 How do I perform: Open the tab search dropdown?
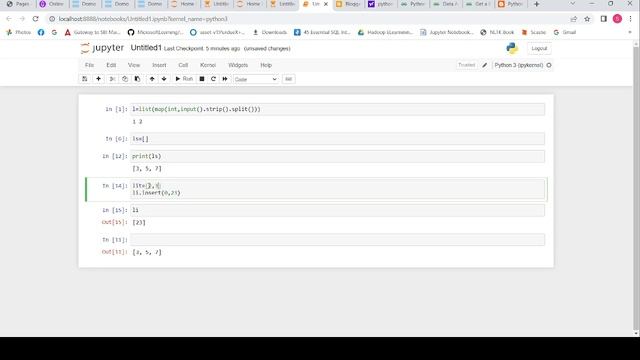click(x=572, y=4)
